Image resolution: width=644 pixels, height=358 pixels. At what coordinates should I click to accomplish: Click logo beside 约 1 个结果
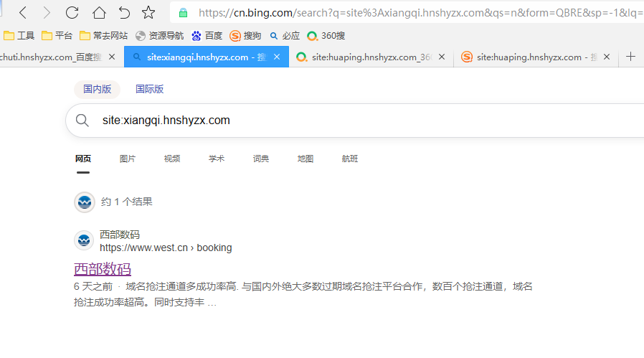tap(85, 202)
